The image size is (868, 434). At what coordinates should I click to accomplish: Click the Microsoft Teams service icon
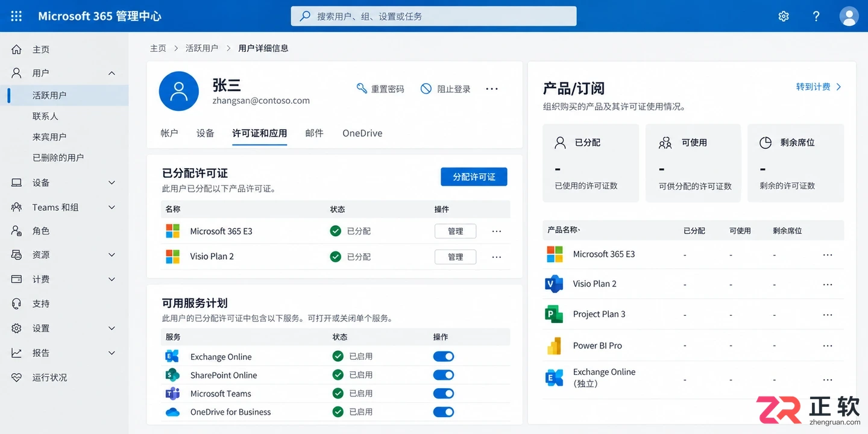tap(172, 394)
